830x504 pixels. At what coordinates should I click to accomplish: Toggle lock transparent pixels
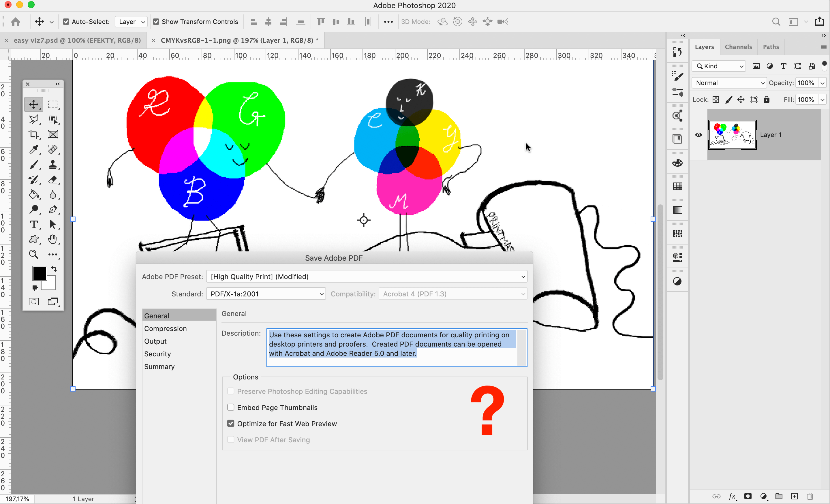pos(716,99)
